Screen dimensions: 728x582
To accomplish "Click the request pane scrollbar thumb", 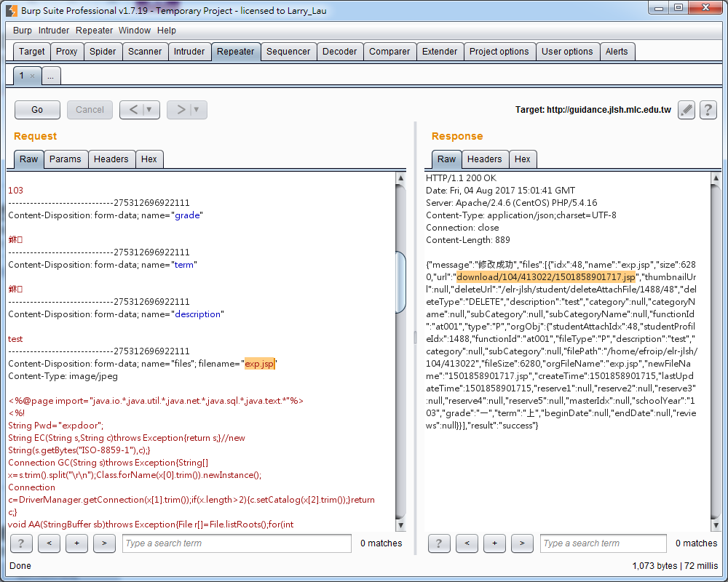I will 400,282.
